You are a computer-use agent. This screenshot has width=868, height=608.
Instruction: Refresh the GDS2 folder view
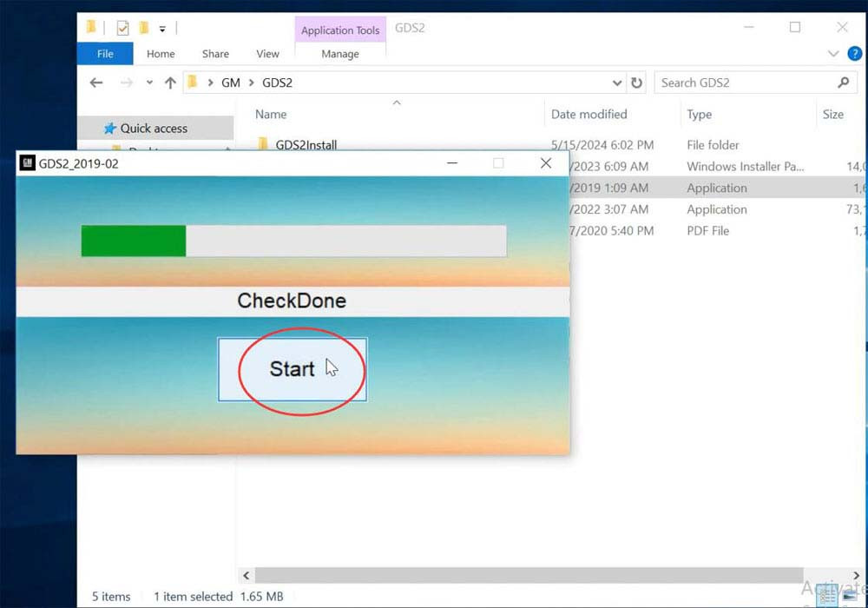(x=637, y=83)
